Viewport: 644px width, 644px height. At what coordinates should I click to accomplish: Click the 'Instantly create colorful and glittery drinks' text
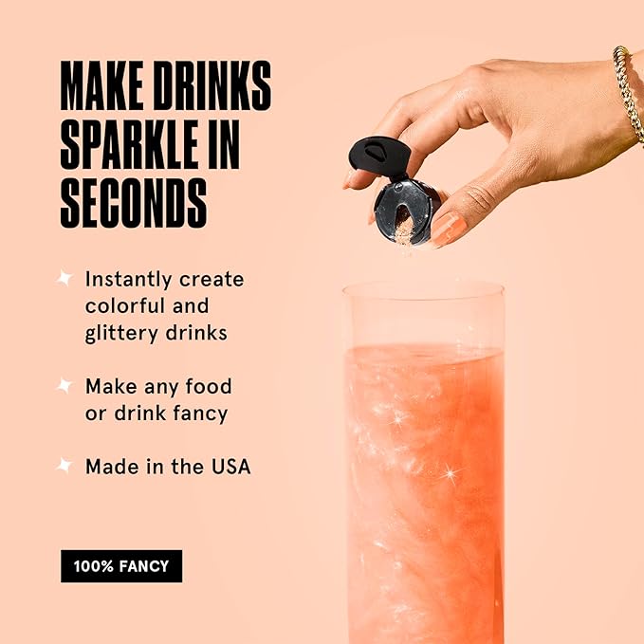(x=164, y=306)
